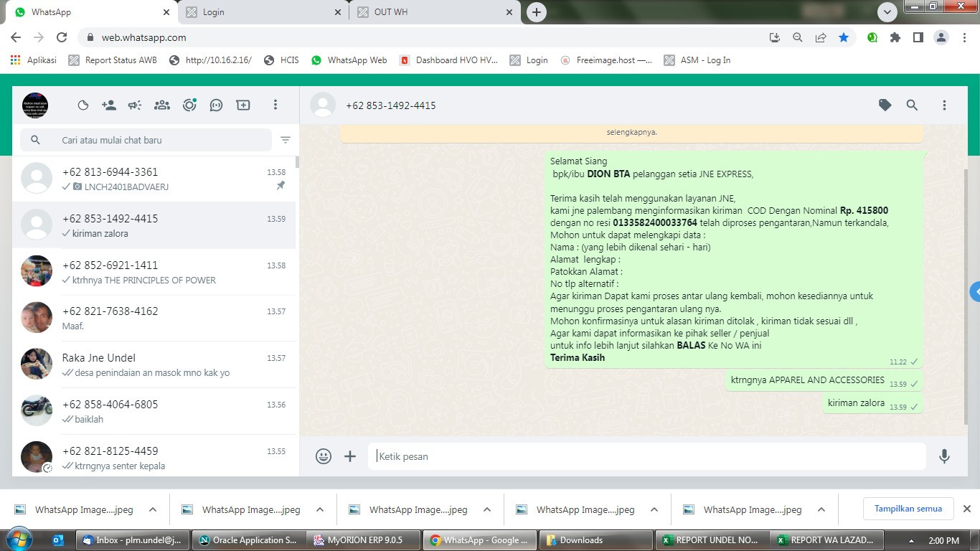Select the WhatsApp browser tab
Image resolution: width=980 pixels, height=551 pixels.
click(x=92, y=12)
